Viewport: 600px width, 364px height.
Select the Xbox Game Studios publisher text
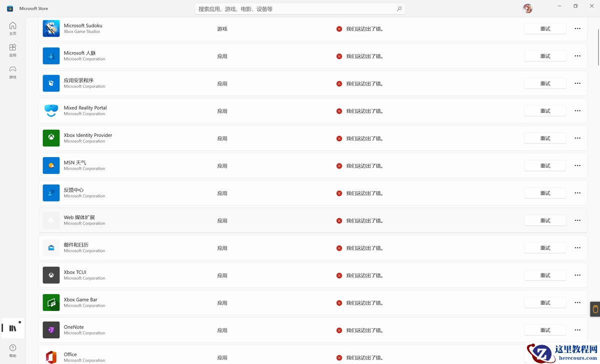pos(82,31)
